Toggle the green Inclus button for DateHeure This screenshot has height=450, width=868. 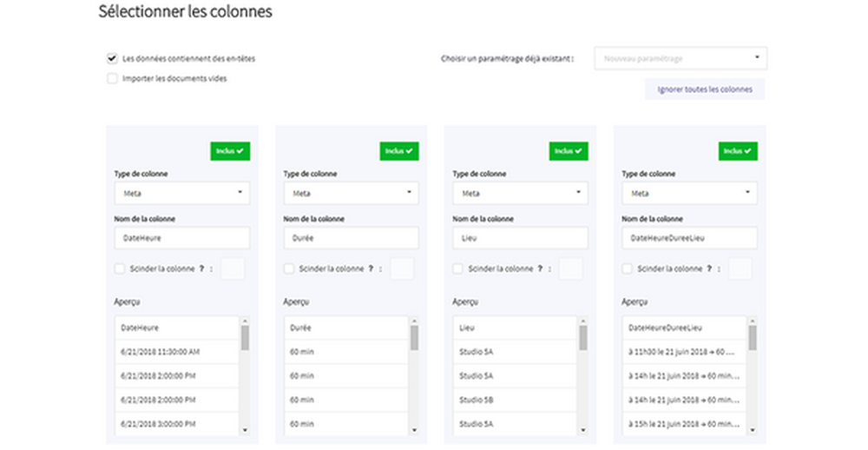tap(230, 151)
